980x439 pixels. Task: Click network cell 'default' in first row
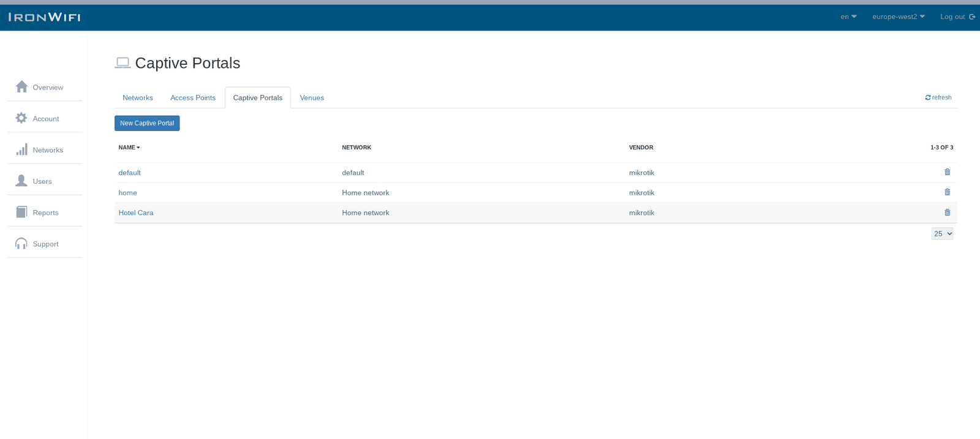coord(353,173)
